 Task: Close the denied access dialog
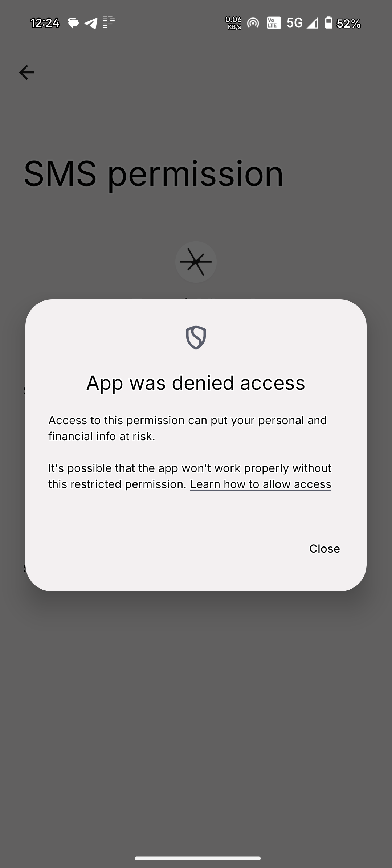click(324, 549)
